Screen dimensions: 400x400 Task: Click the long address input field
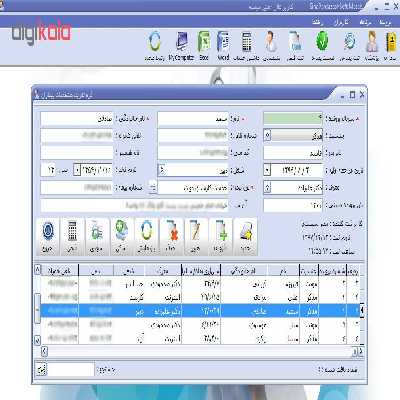tap(134, 205)
